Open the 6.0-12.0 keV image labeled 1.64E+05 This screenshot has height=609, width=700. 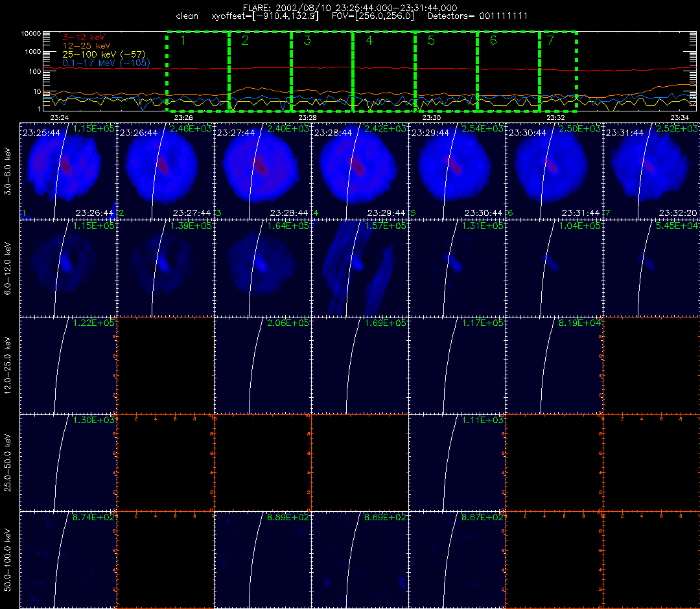click(263, 269)
